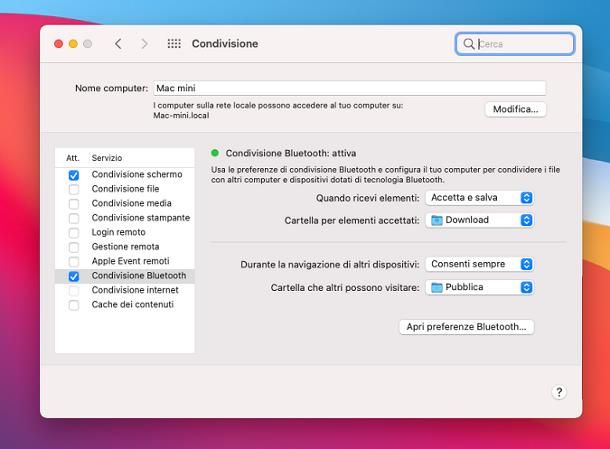Image resolution: width=610 pixels, height=449 pixels.
Task: Go forward with the right chevron
Action: pos(144,44)
